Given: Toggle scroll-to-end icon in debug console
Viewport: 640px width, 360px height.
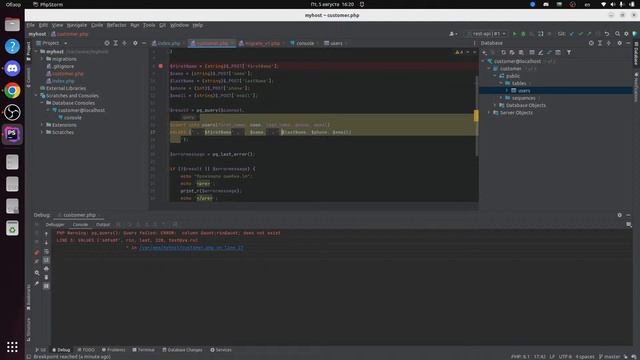Looking at the screenshot, I should coord(46,260).
